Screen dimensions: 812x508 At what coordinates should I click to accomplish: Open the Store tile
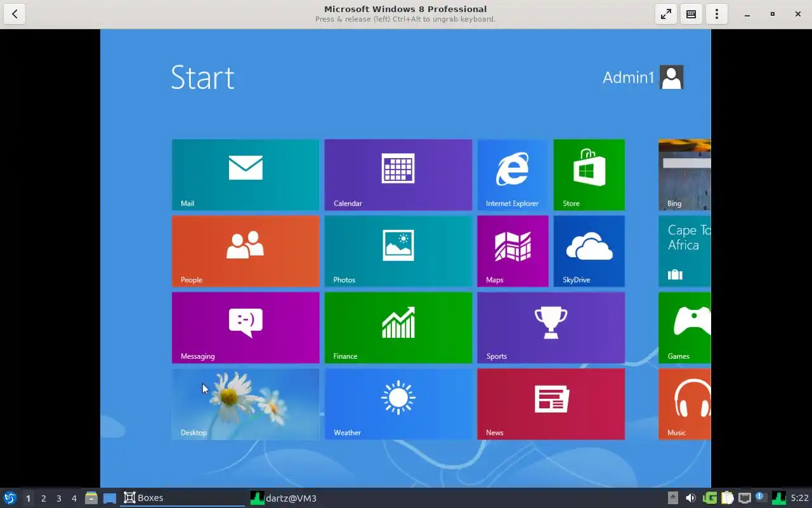pos(589,175)
